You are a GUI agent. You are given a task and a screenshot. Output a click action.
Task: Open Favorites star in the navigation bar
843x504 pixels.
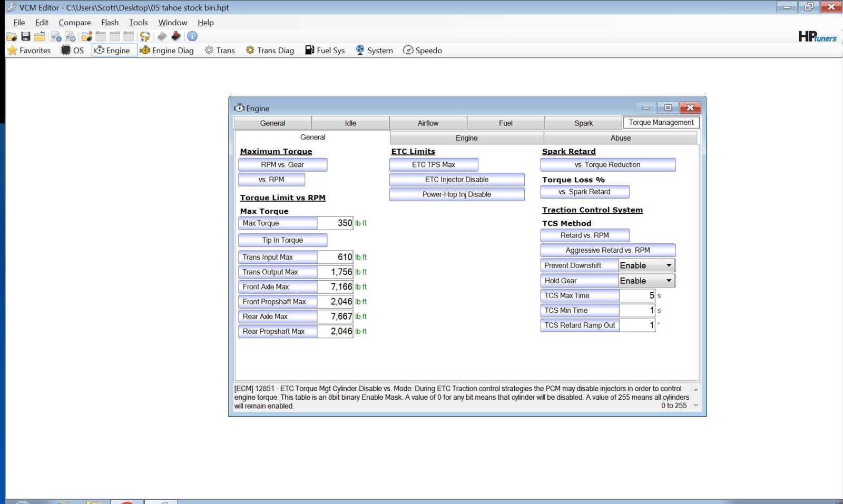pos(29,51)
